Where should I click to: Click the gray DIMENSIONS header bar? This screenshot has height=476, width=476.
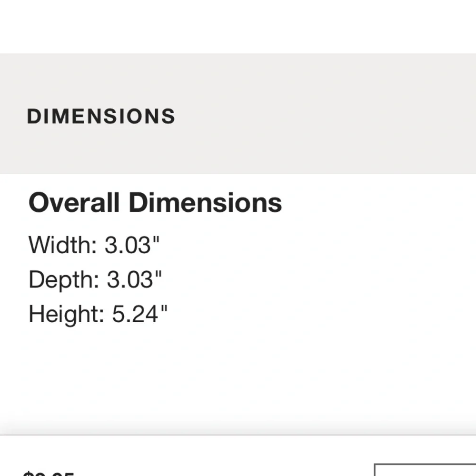tap(238, 114)
